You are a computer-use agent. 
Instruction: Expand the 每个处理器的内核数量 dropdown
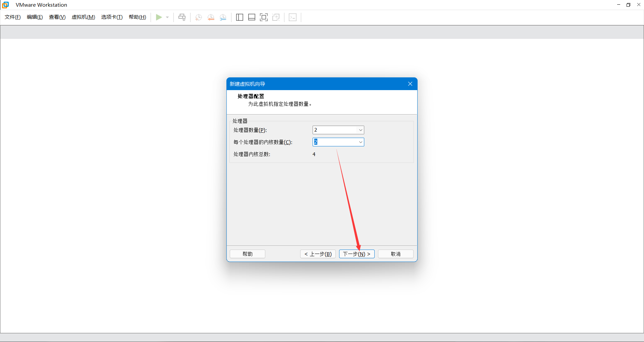click(361, 142)
